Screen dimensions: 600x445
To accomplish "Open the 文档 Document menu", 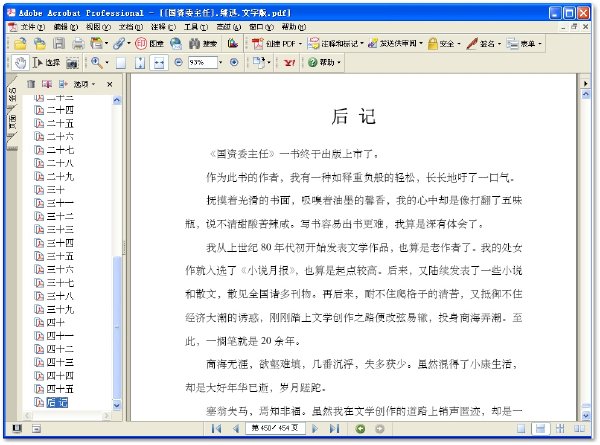I will pos(130,27).
